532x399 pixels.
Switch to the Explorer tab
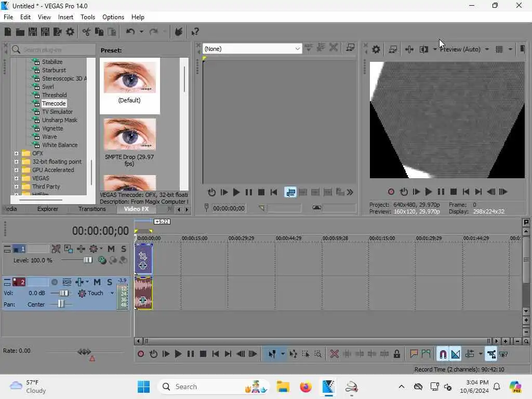[x=47, y=209]
